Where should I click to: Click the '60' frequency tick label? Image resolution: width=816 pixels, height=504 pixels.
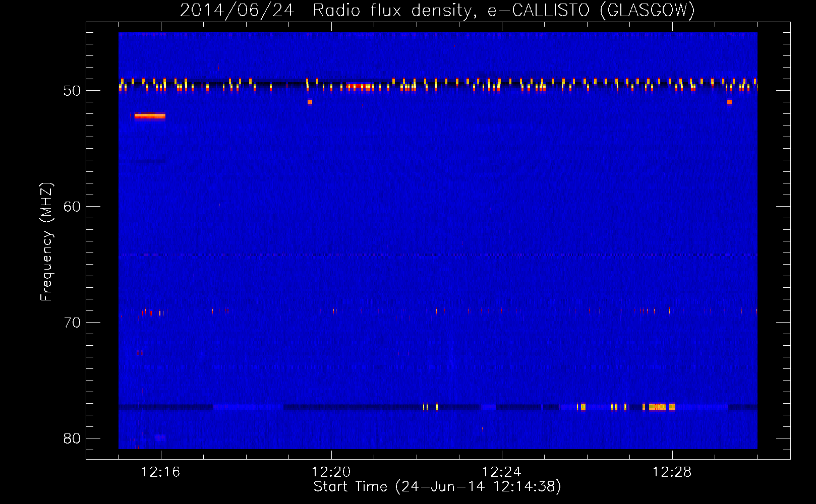click(x=72, y=207)
